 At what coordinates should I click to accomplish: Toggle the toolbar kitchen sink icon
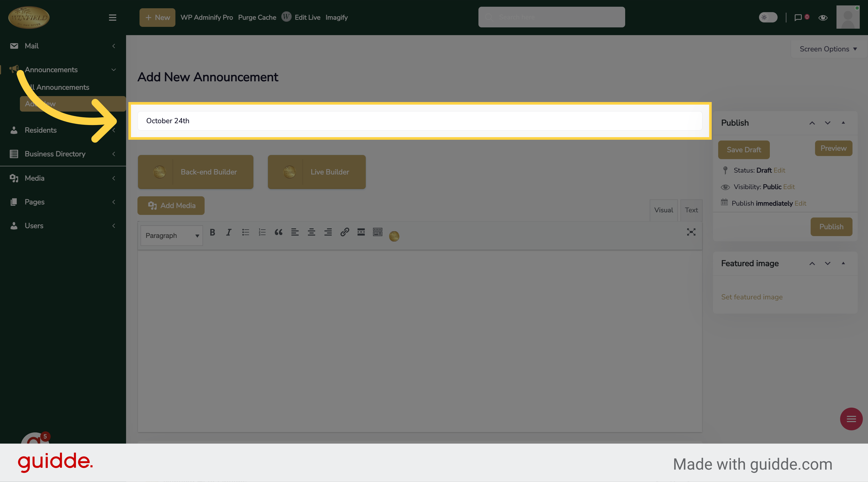click(377, 232)
